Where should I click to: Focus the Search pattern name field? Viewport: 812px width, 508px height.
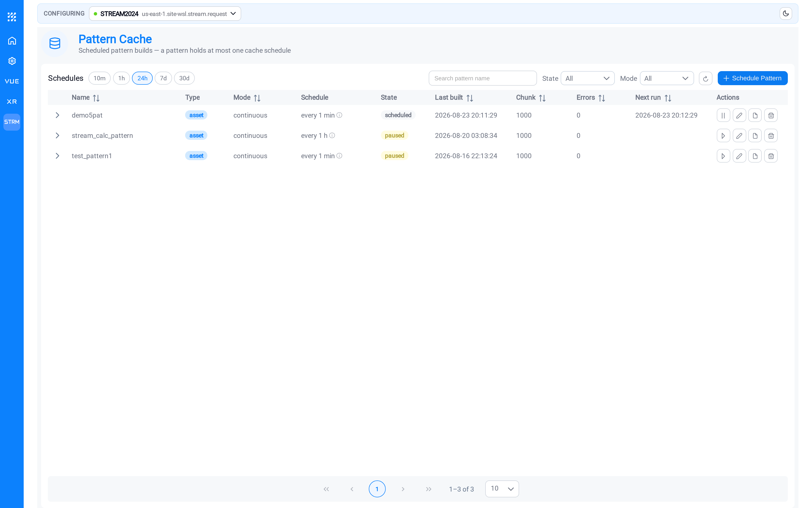(x=483, y=78)
